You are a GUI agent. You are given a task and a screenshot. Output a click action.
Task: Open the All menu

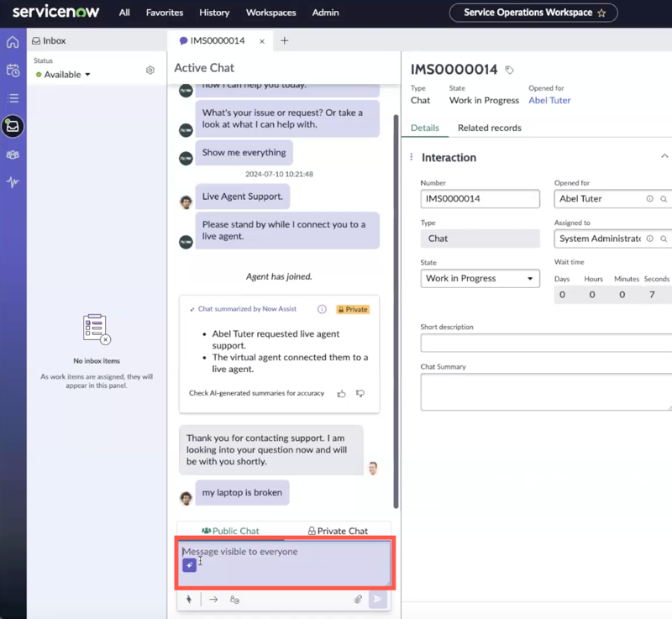click(124, 13)
